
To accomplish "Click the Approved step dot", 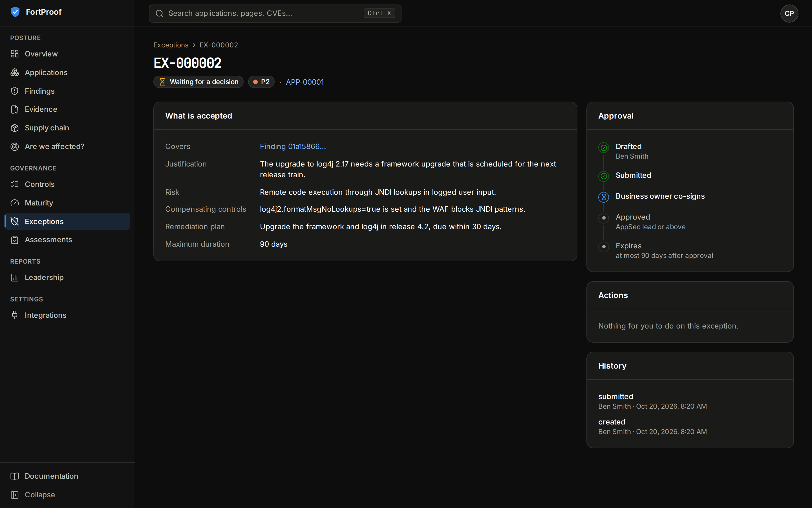I will coord(604,218).
